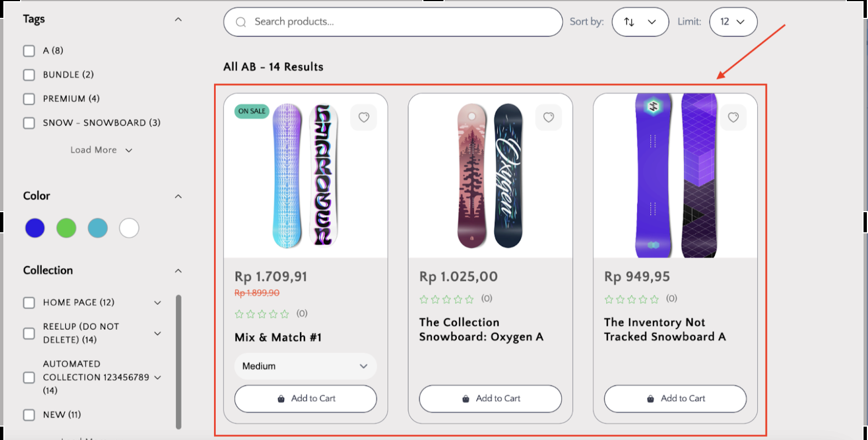Click Load More under Tags
The height and width of the screenshot is (440, 868).
point(101,150)
